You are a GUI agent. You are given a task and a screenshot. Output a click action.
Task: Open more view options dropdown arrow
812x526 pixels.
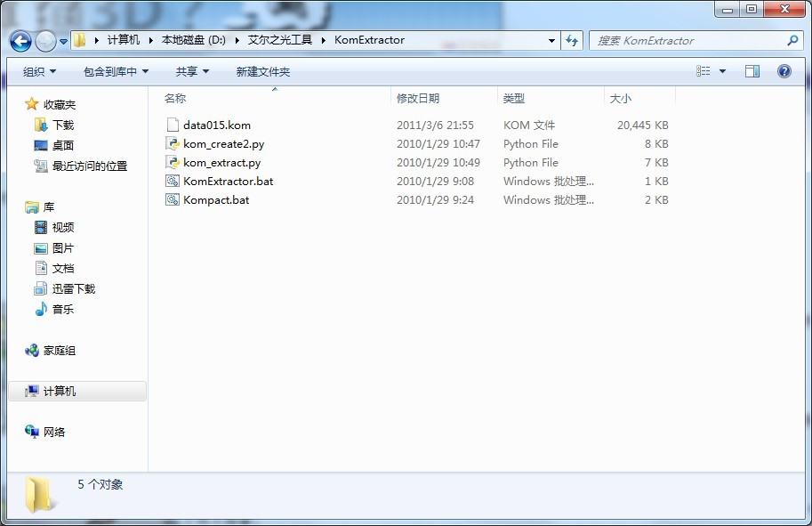pyautogui.click(x=722, y=71)
